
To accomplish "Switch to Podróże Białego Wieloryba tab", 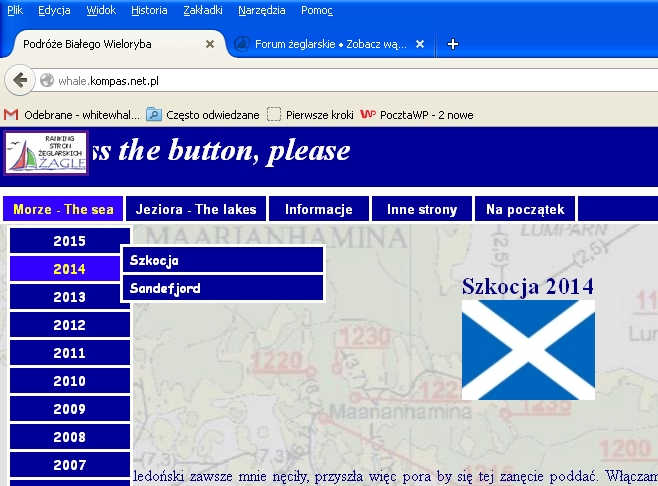I will pyautogui.click(x=113, y=44).
